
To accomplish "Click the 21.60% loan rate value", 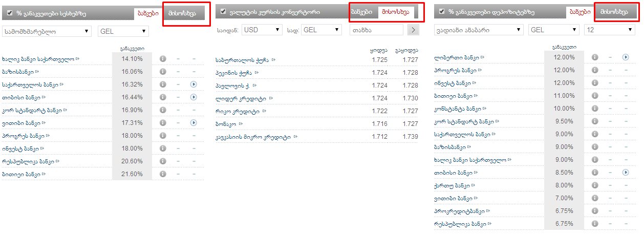I will tap(133, 174).
